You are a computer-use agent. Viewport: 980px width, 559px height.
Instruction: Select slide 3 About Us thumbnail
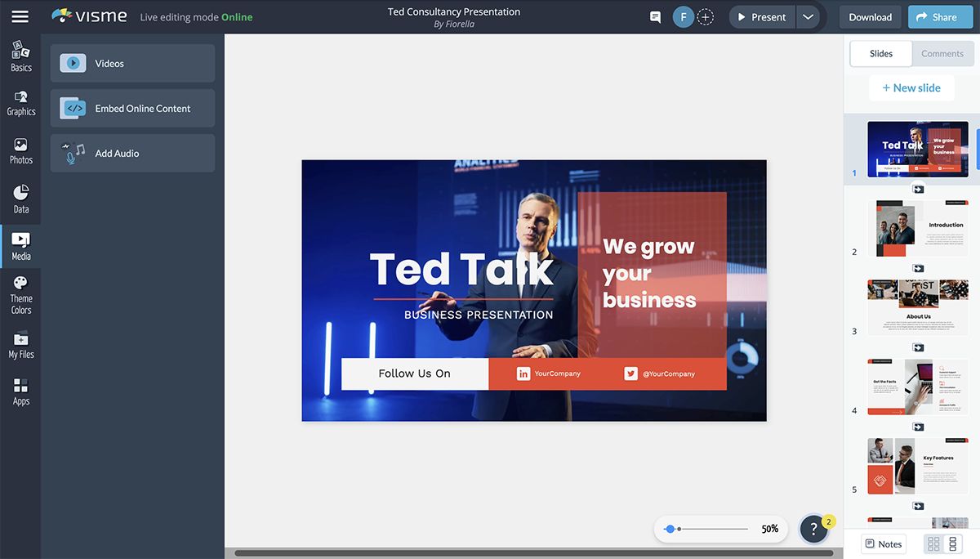[917, 307]
